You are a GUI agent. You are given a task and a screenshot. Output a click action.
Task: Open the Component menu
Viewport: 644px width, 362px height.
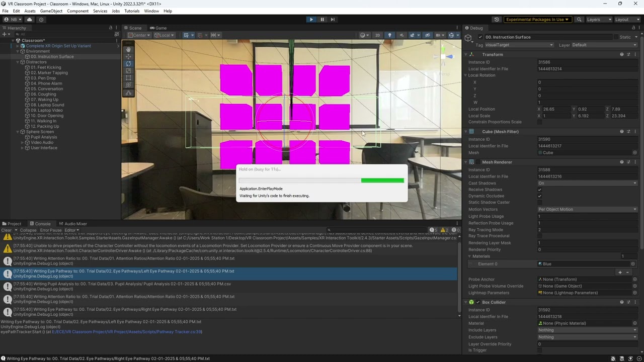click(x=78, y=11)
